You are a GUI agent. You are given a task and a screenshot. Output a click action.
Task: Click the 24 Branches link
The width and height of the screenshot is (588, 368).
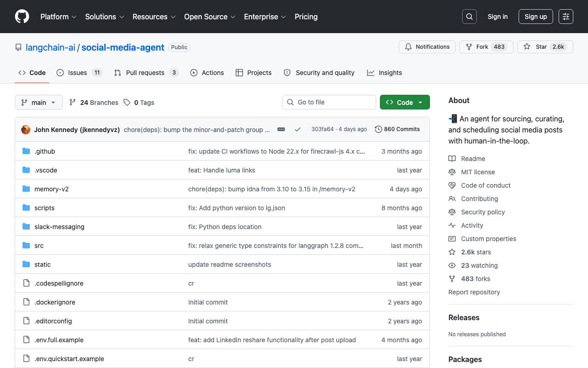94,103
